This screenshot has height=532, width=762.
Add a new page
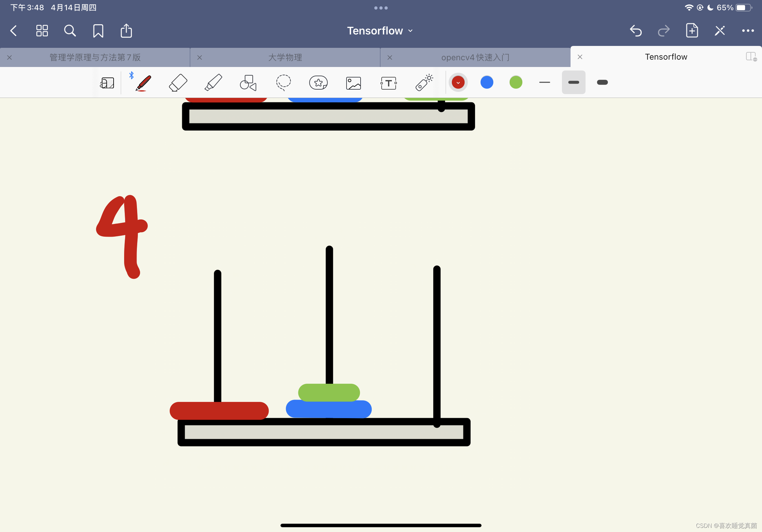[692, 31]
